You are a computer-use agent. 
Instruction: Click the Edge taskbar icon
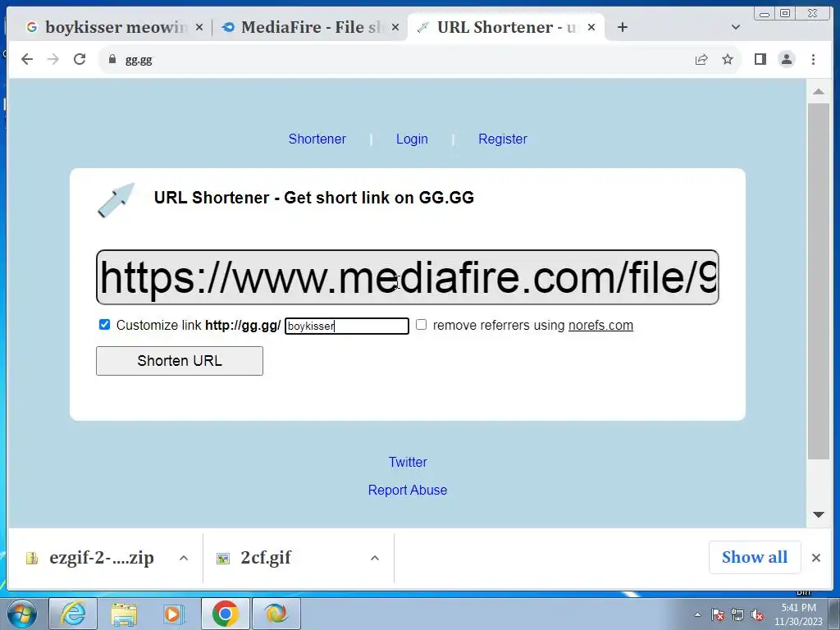pos(276,614)
